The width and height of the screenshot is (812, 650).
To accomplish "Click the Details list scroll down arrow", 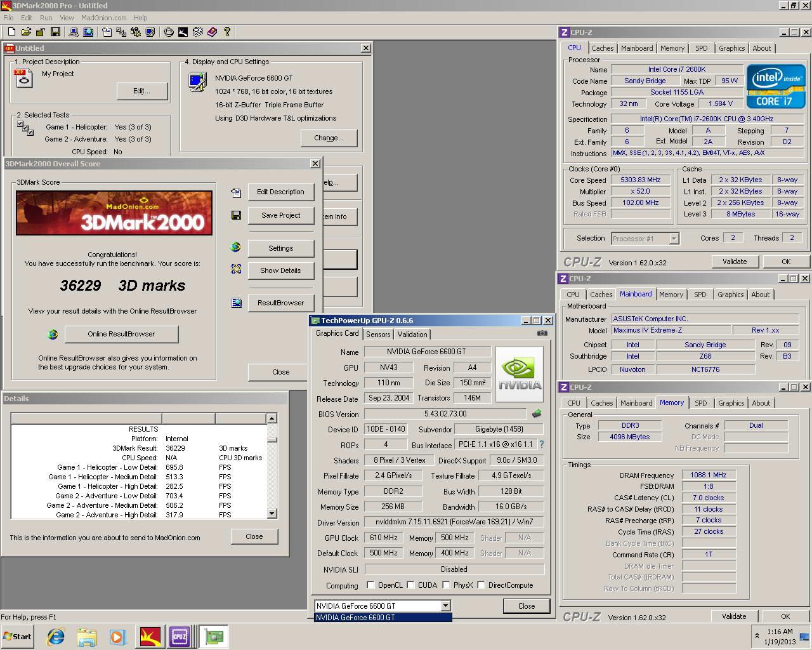I will point(272,514).
